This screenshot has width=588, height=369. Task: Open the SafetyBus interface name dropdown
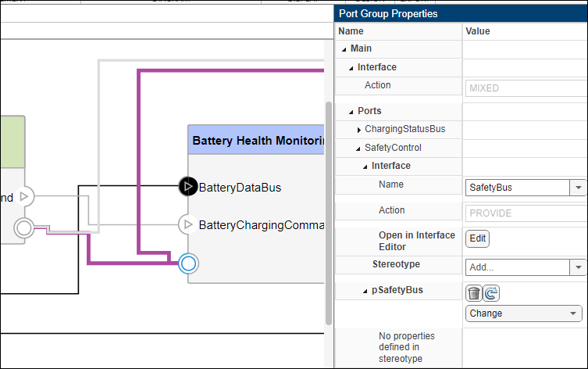[x=578, y=188]
